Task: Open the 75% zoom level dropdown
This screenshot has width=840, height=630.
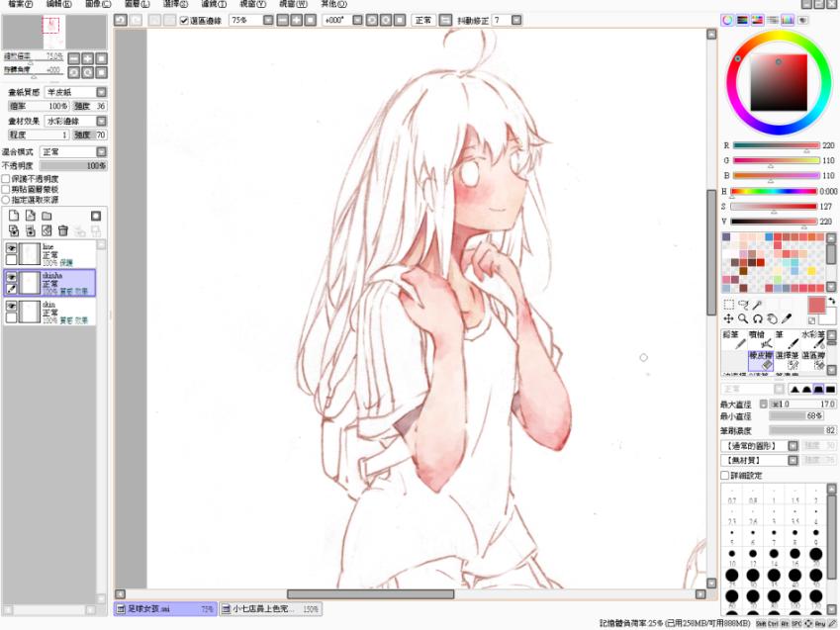Action: 268,21
